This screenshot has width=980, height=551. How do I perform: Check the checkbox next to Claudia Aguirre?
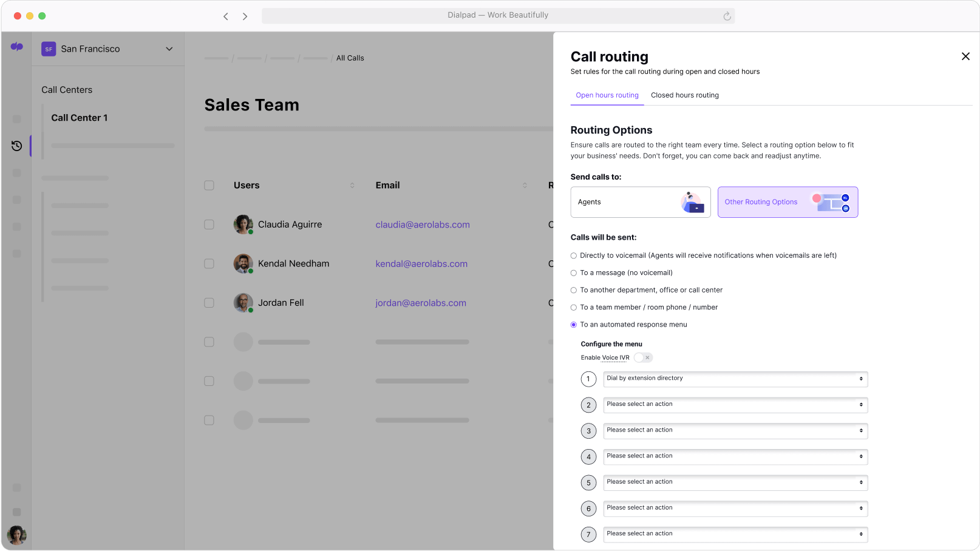(209, 224)
